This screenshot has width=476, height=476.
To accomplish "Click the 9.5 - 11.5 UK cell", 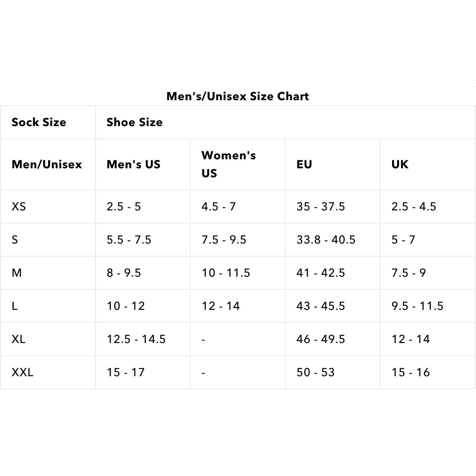I will 417,306.
